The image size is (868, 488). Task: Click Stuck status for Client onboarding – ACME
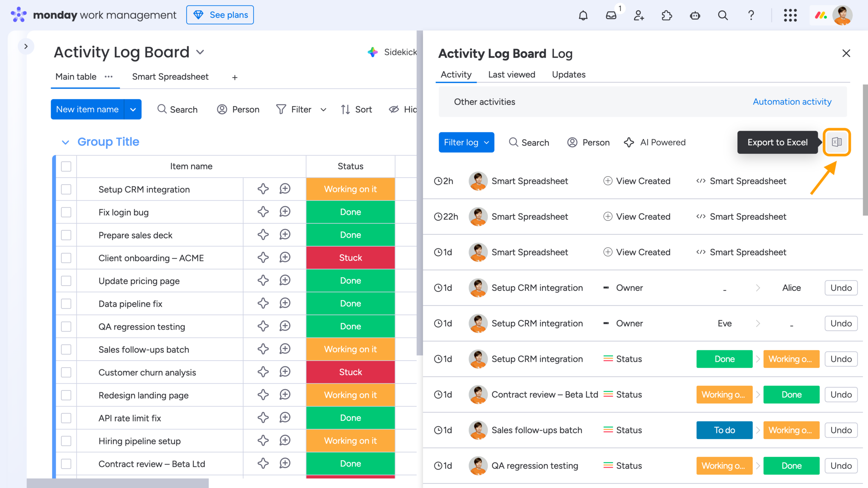350,258
